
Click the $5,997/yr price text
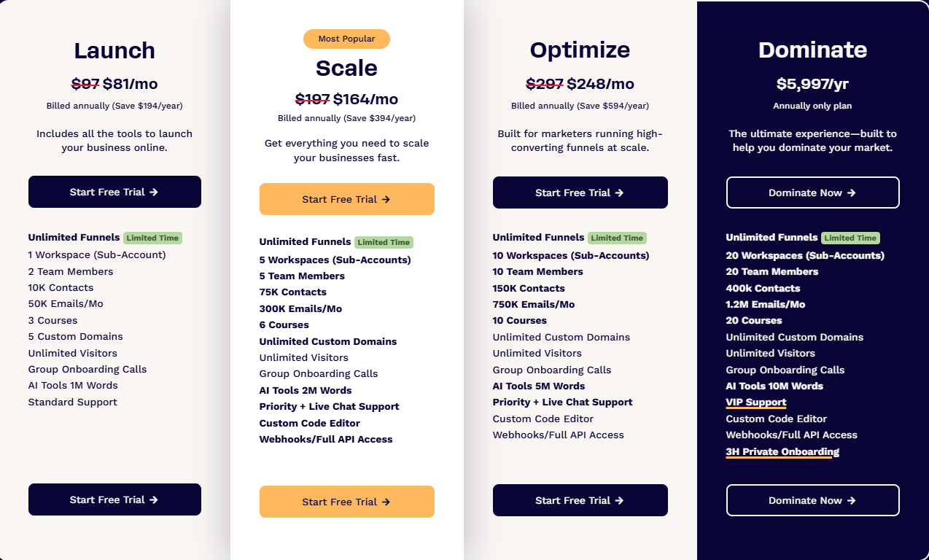tap(812, 84)
